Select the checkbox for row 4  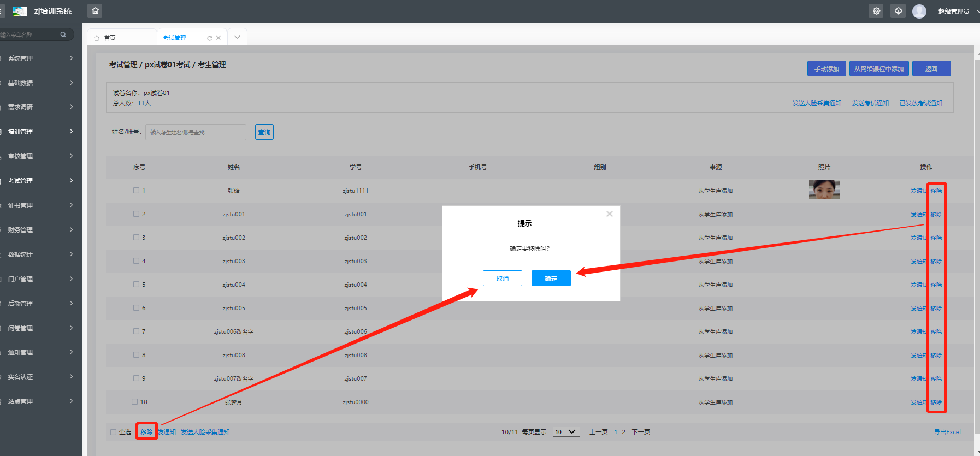click(x=136, y=261)
